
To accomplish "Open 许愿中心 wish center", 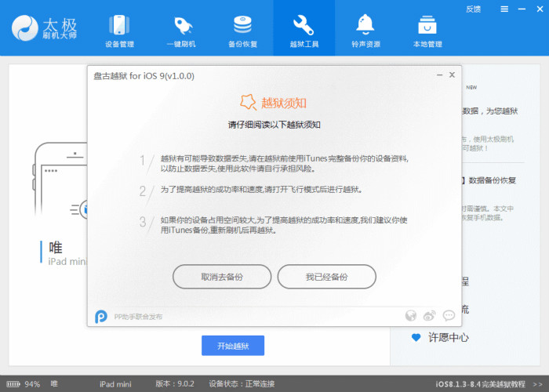I will [448, 337].
